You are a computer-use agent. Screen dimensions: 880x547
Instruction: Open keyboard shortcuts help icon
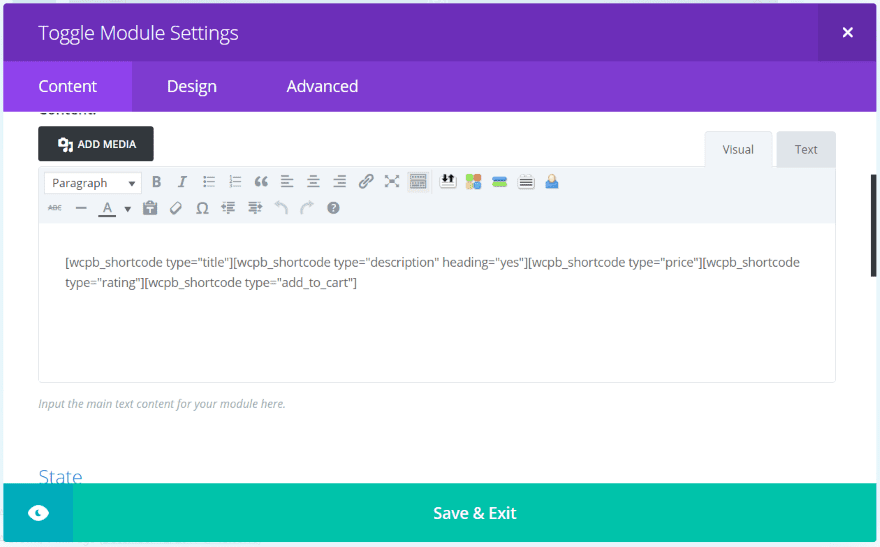coord(333,208)
